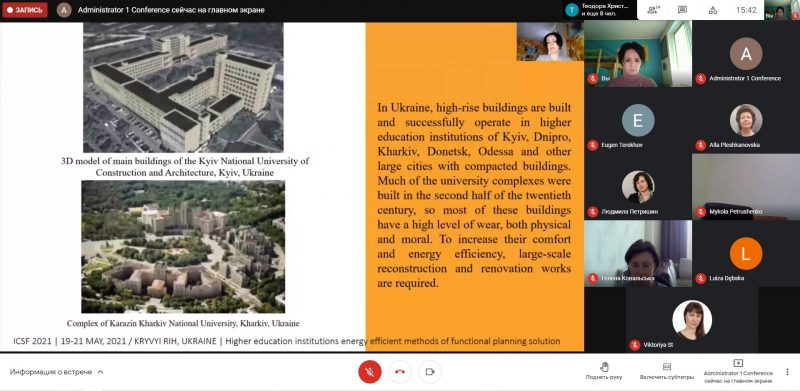
Task: Click muted mic icon beside Alla Pleshkanovska
Action: [701, 145]
